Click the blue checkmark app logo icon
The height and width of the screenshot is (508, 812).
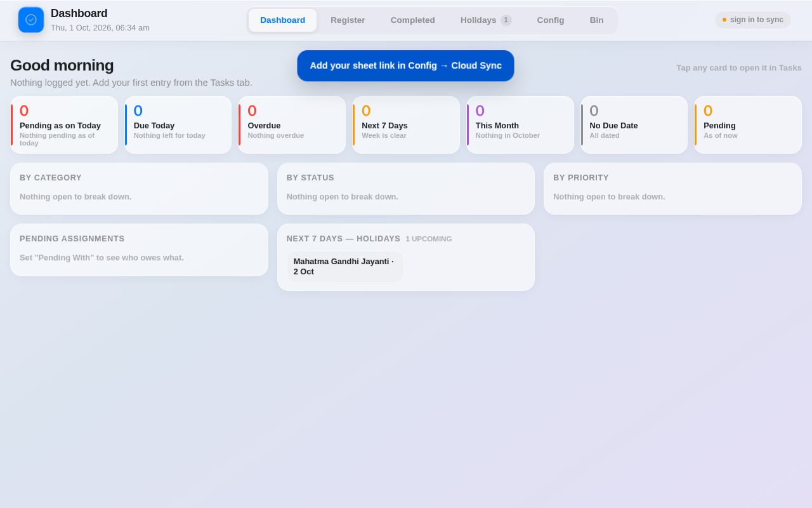click(x=31, y=20)
